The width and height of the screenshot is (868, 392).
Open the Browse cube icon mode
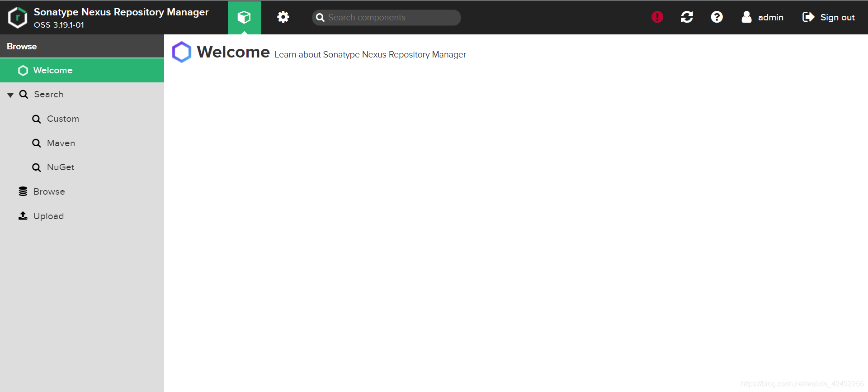coord(244,17)
